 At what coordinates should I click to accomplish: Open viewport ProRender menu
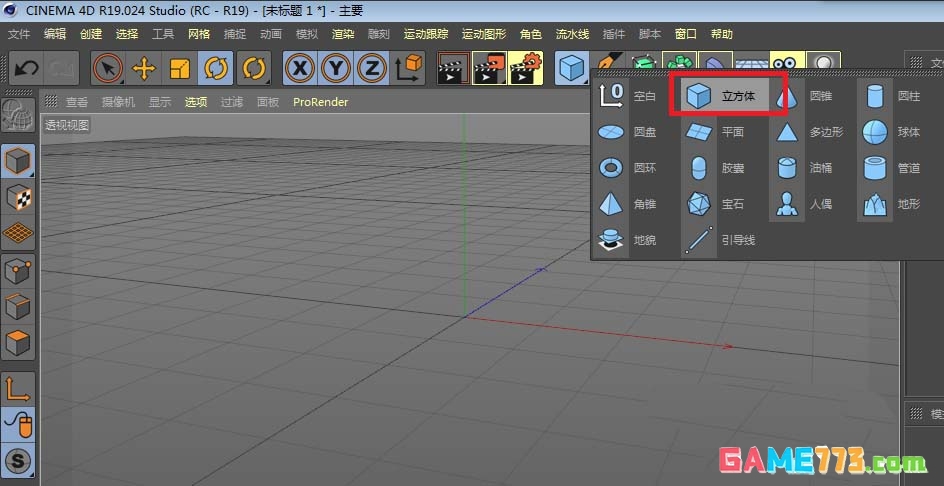coord(320,102)
